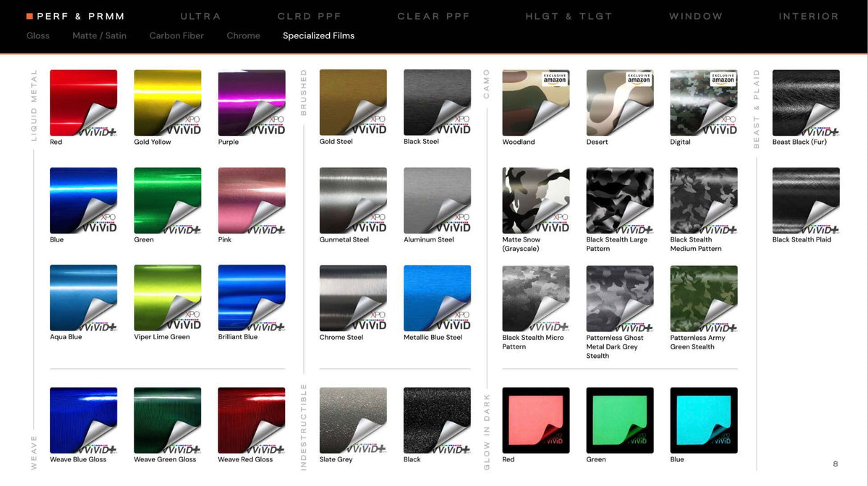The height and width of the screenshot is (486, 868).
Task: Click the Matte Snow Grayscale camo thumbnail
Action: pos(536,200)
